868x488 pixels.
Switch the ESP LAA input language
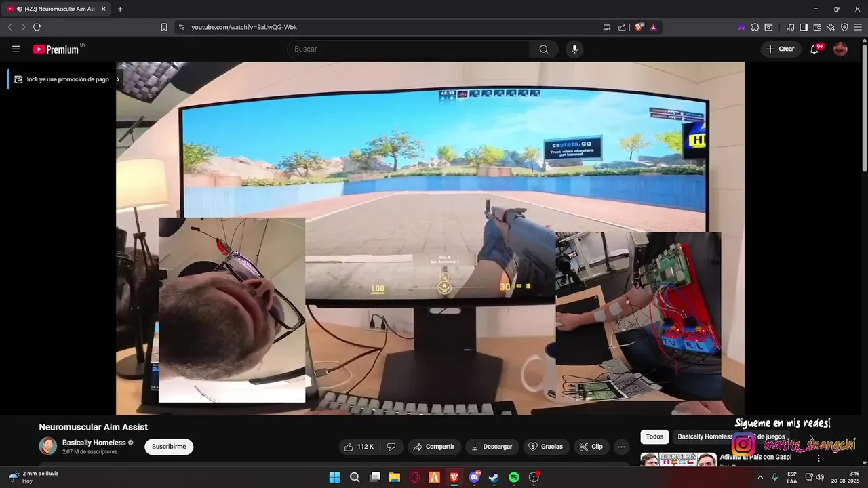(x=792, y=477)
